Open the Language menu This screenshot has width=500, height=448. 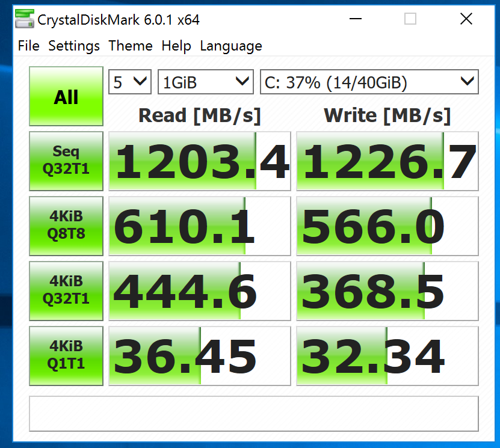(231, 46)
